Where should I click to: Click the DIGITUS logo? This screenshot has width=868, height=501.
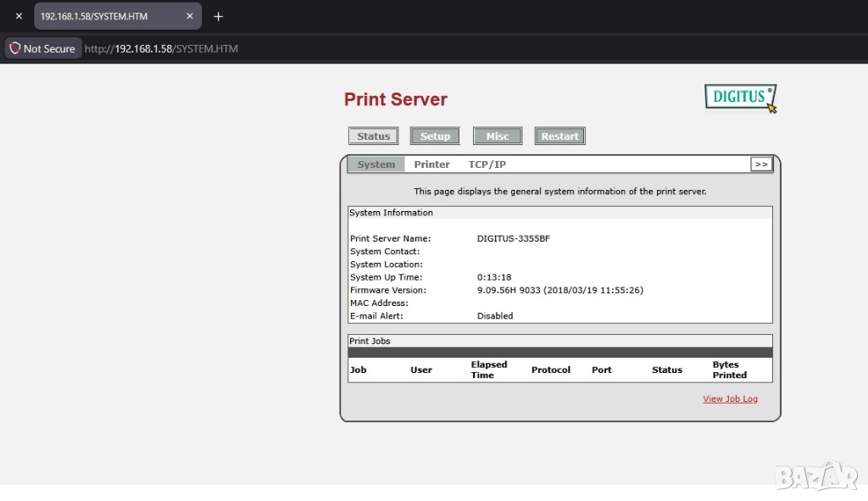(740, 97)
